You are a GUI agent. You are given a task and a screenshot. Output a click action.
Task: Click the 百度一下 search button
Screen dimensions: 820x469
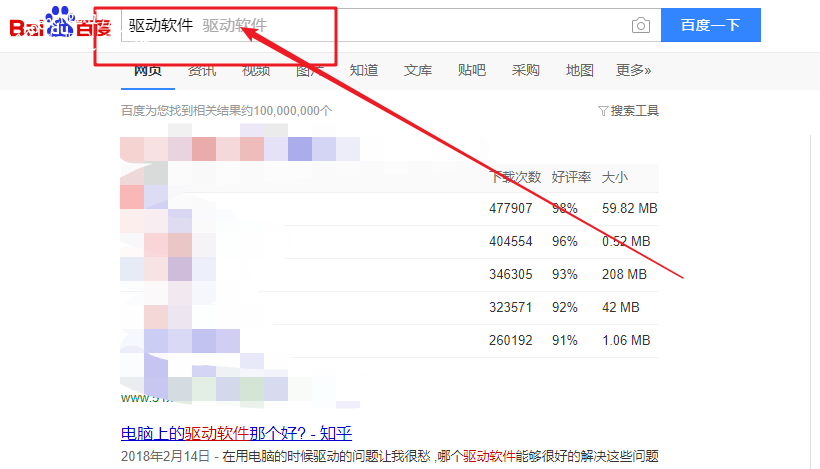coord(711,25)
